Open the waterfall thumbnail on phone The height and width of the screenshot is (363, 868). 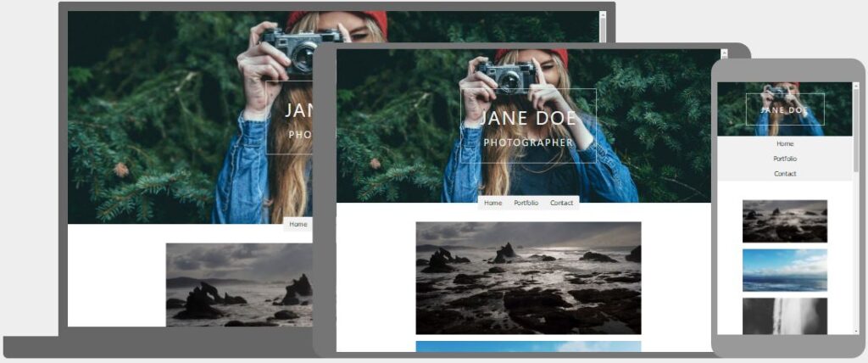click(x=784, y=315)
